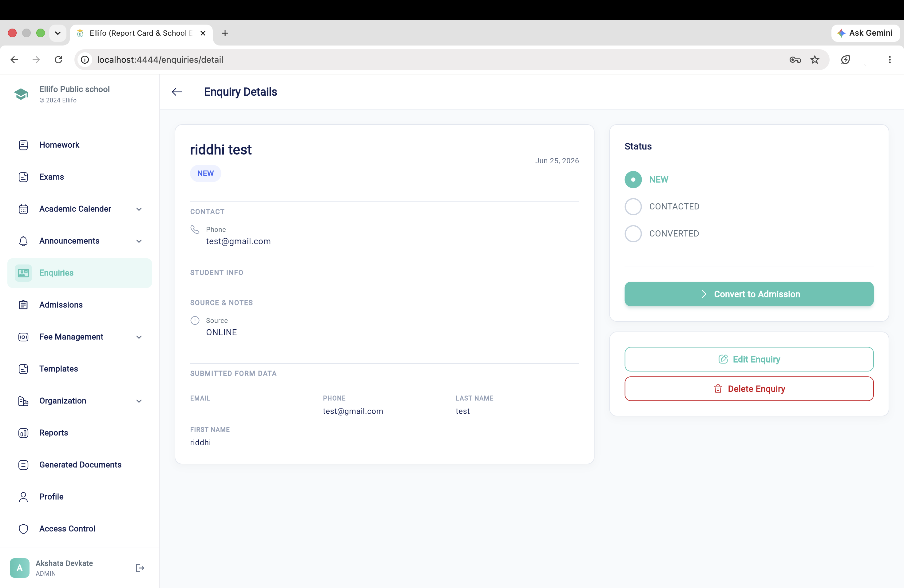Open Chrome three-dot menu
The image size is (904, 588).
point(890,60)
